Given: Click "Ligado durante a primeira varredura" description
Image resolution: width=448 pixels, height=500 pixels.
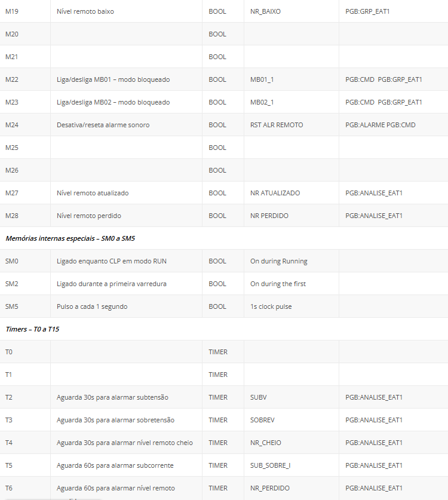Looking at the screenshot, I should click(112, 284).
